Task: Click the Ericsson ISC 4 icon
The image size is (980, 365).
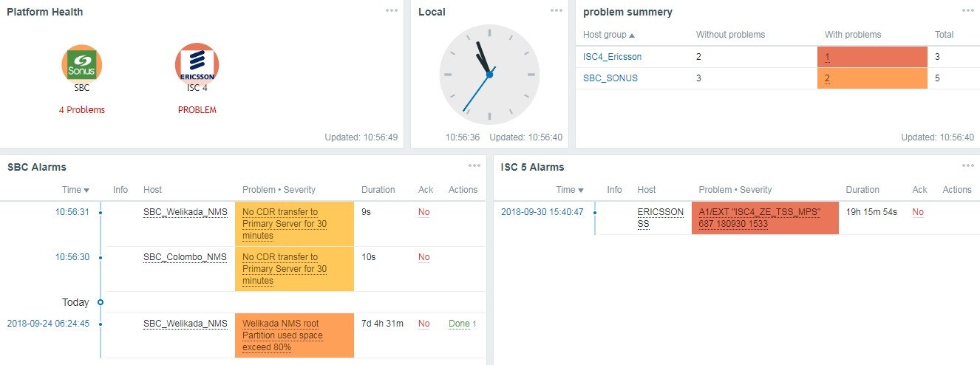Action: [196, 63]
